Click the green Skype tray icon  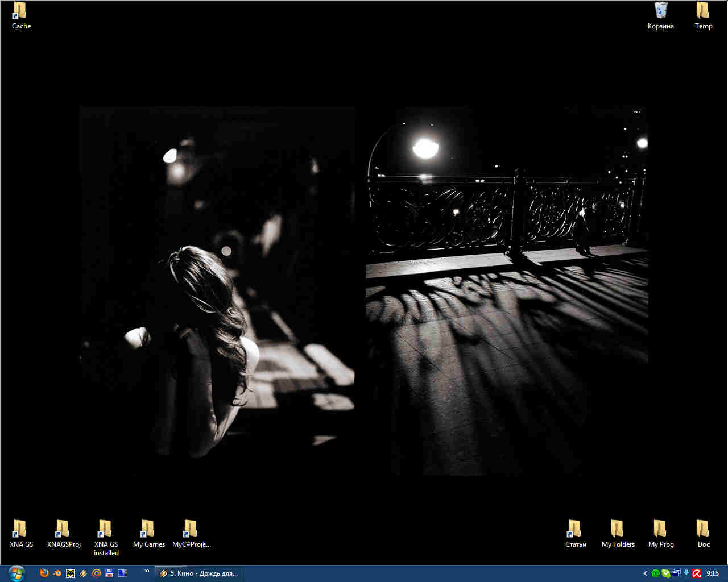click(x=655, y=573)
